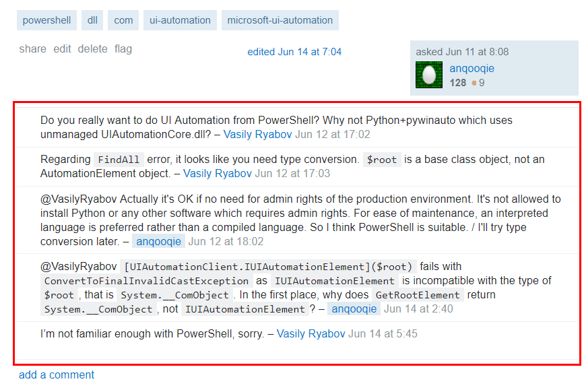
Task: Open the ui-automation tag
Action: pos(180,20)
